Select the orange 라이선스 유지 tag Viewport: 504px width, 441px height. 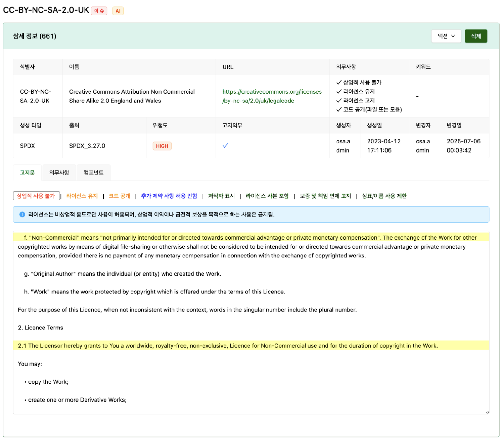[82, 196]
